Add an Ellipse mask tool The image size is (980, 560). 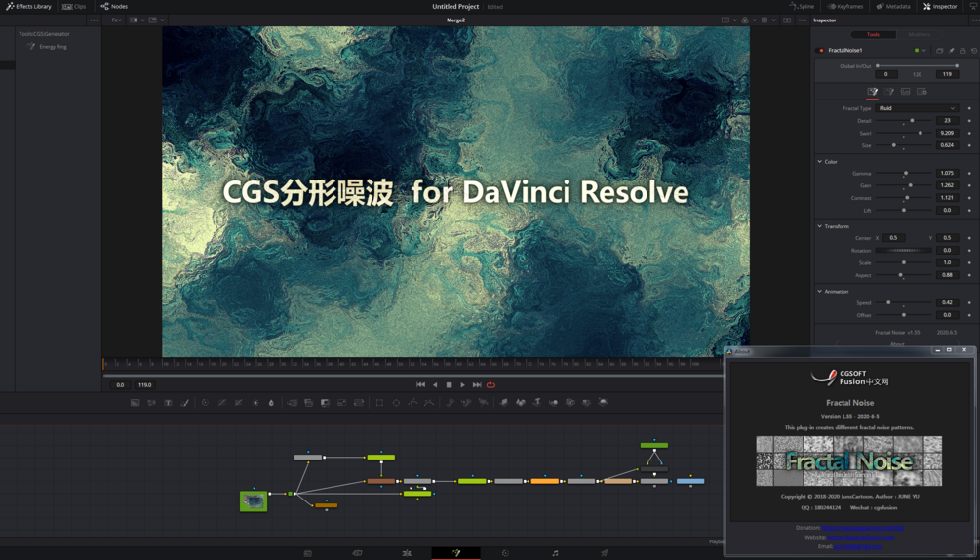pyautogui.click(x=396, y=403)
